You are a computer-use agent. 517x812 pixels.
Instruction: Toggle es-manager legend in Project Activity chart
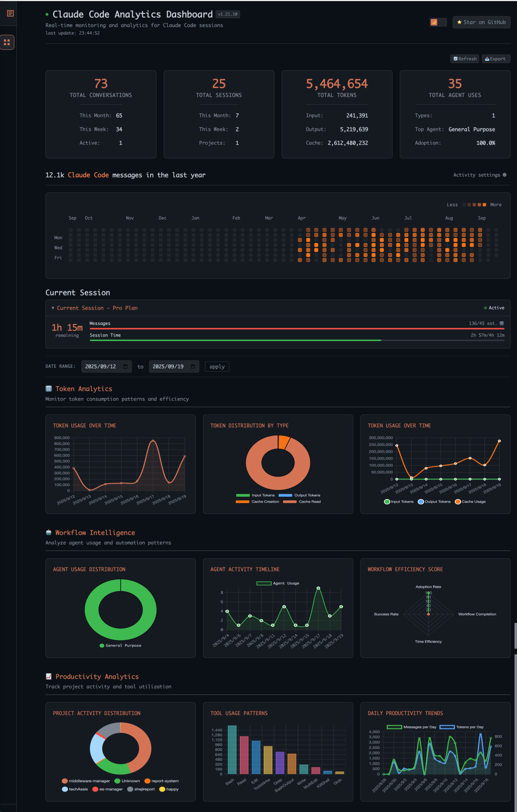(x=108, y=789)
